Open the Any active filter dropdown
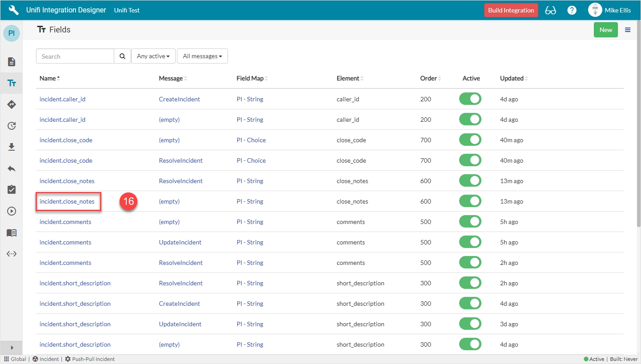This screenshot has width=641, height=364. click(153, 56)
